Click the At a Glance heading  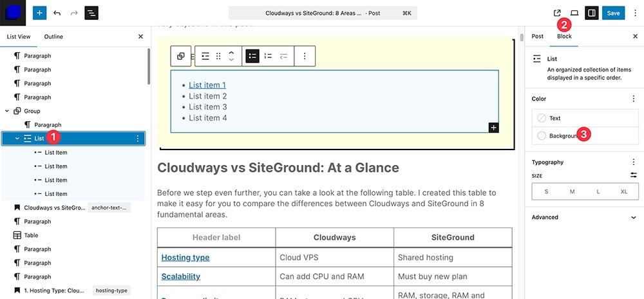(x=278, y=168)
